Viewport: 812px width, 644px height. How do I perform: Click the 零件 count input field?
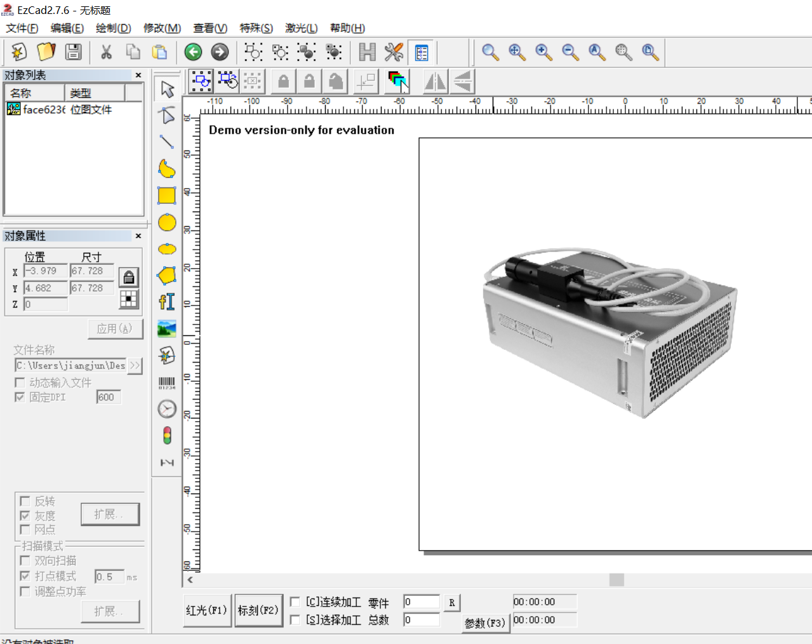tap(422, 602)
